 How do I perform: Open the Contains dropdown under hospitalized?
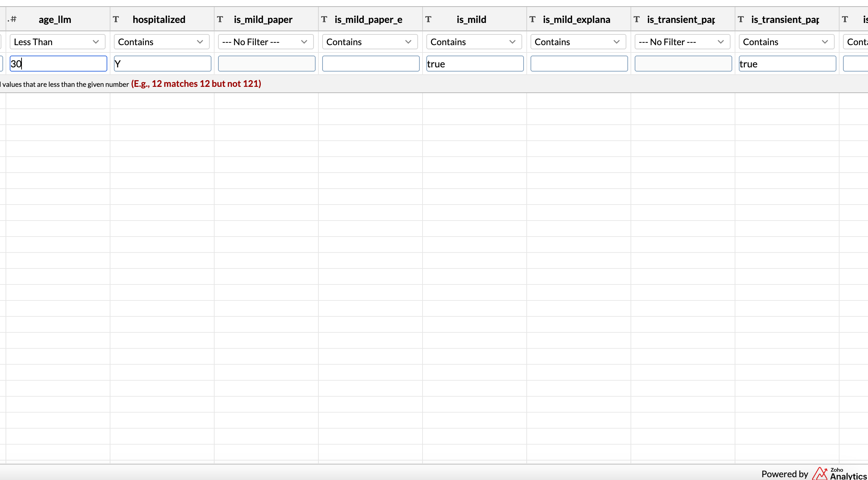pos(161,42)
